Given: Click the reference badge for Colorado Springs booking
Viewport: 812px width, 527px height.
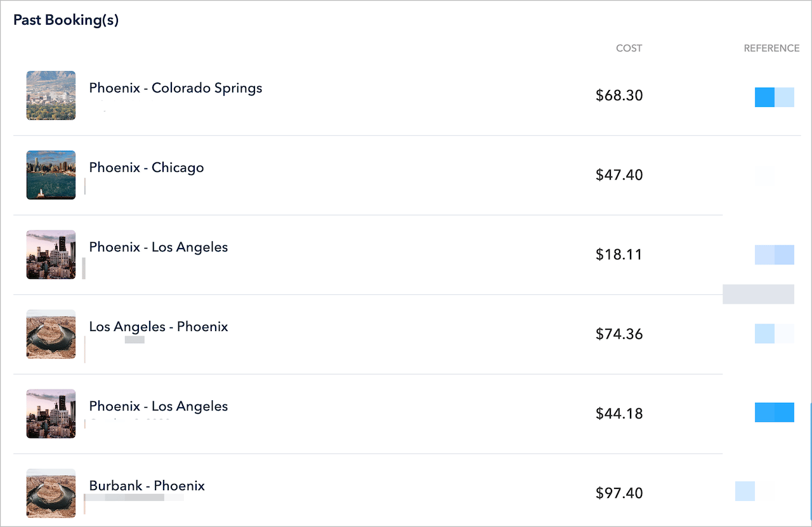Looking at the screenshot, I should pyautogui.click(x=774, y=97).
